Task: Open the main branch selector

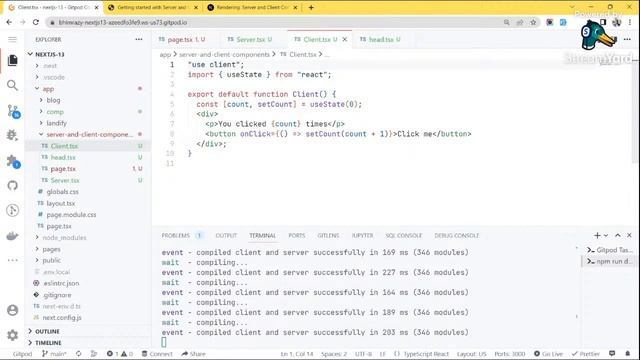Action: [x=54, y=353]
